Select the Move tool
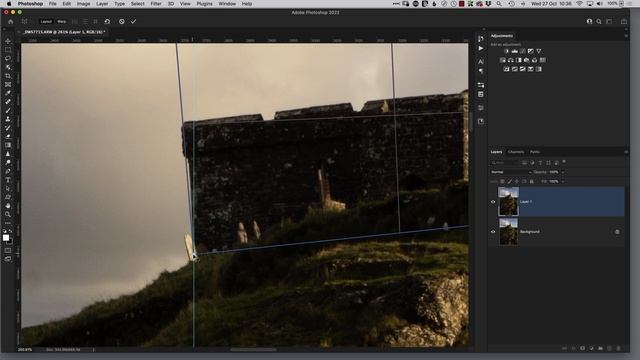640x360 pixels. (8, 41)
